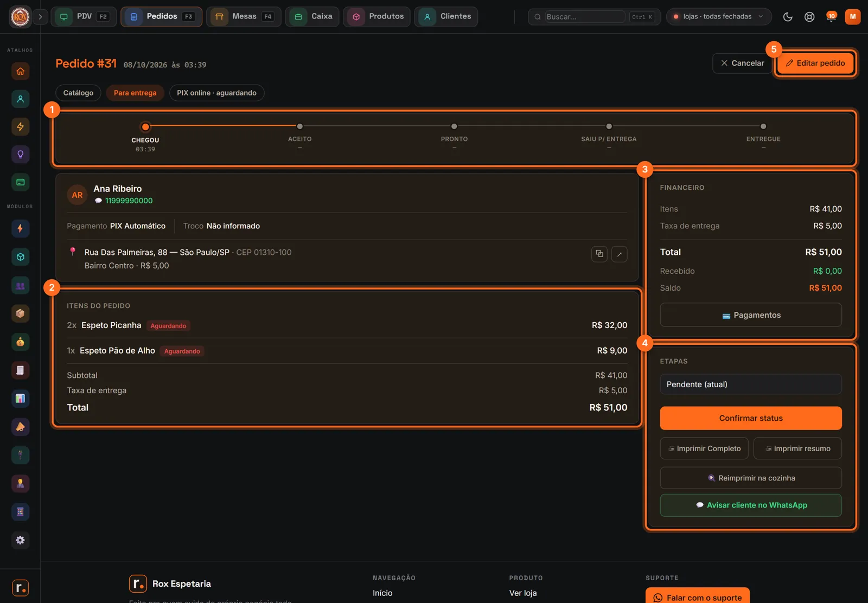The width and height of the screenshot is (868, 603).
Task: Open the delivery address in an external map
Action: 620,254
